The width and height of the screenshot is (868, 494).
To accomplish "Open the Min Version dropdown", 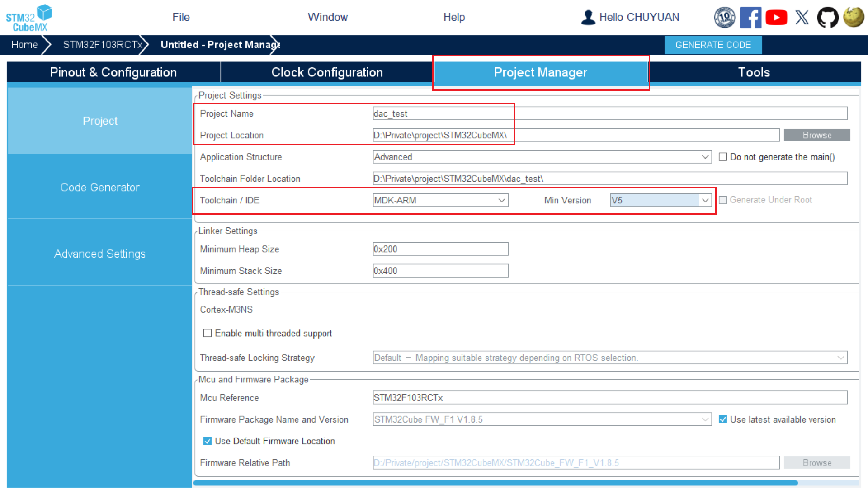I will pos(705,200).
